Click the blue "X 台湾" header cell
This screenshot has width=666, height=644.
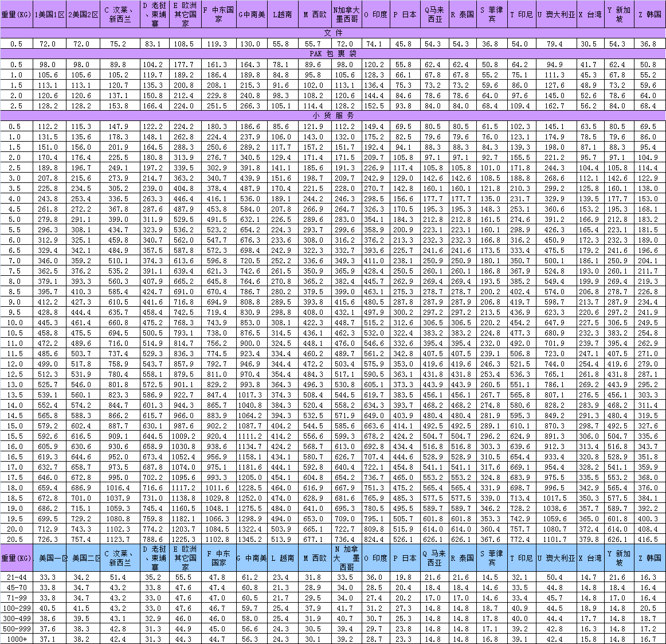[589, 557]
